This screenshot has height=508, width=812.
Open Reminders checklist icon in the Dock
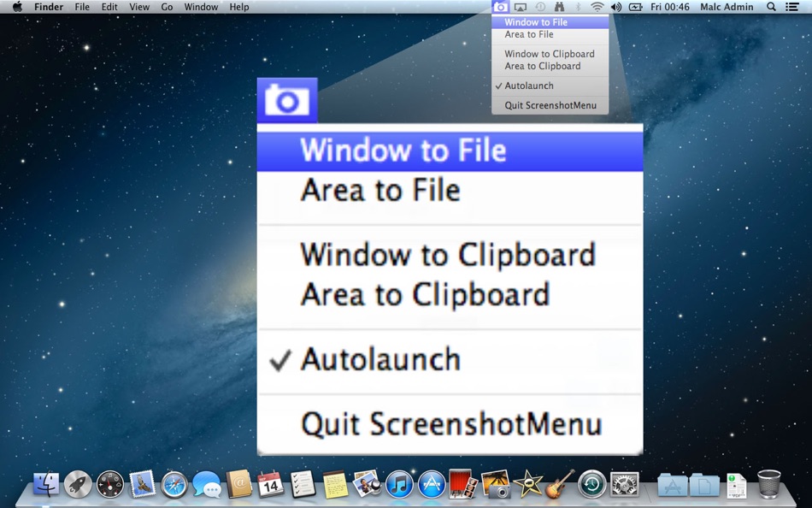(x=303, y=484)
